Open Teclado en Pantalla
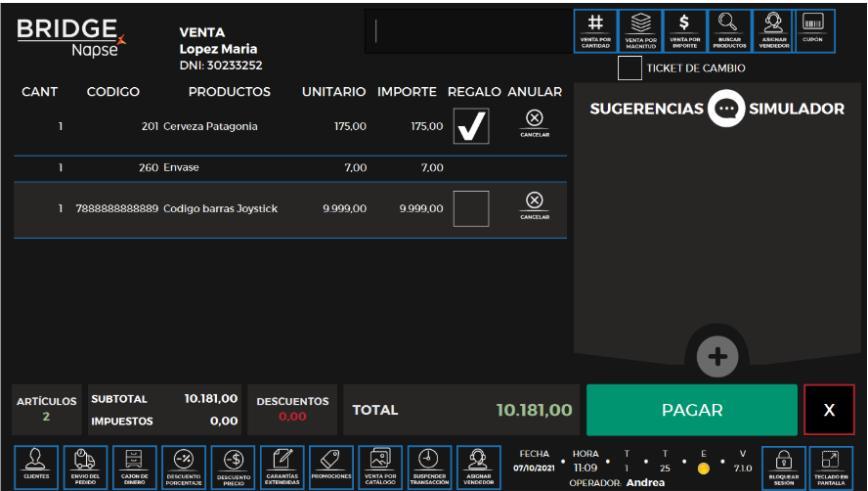 point(831,468)
